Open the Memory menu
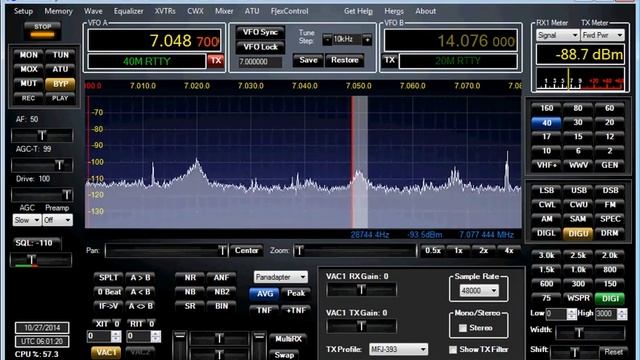This screenshot has width=640, height=360. (58, 11)
